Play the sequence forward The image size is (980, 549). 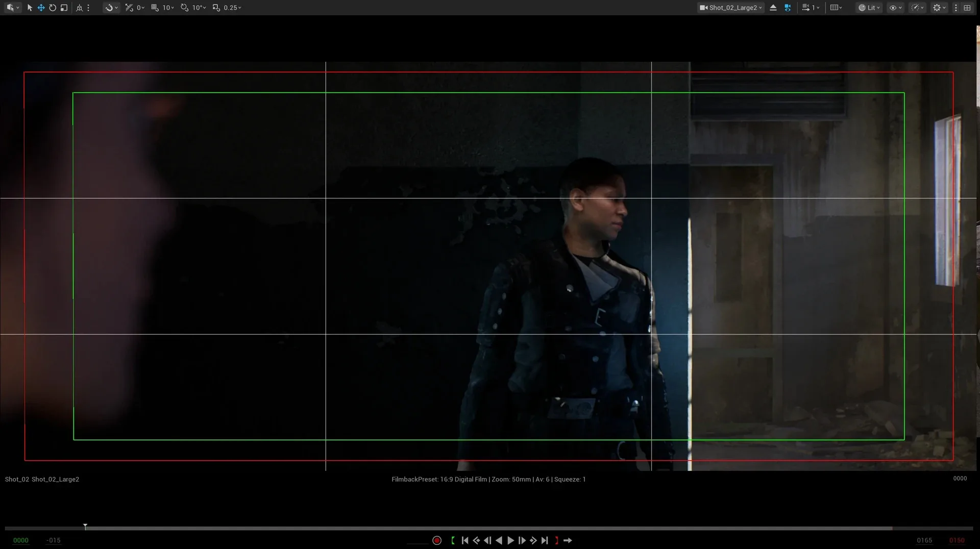pos(510,540)
